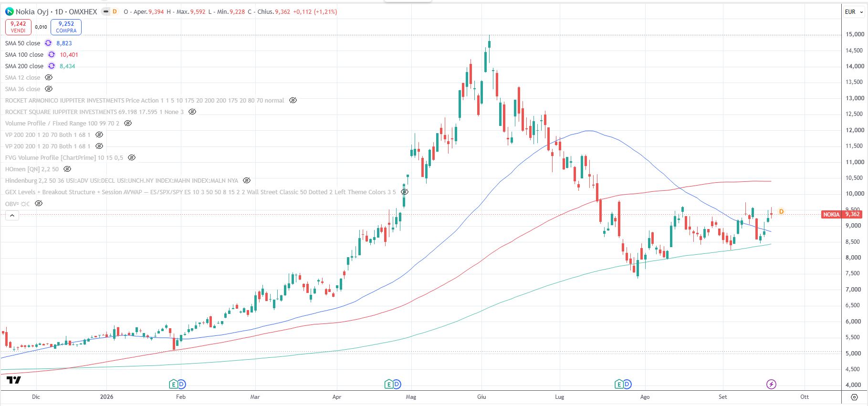
Task: Click the SMA 100 value 10,401
Action: click(x=69, y=54)
